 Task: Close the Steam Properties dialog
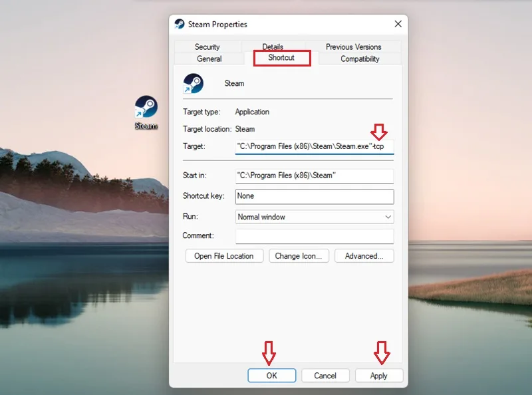click(398, 24)
